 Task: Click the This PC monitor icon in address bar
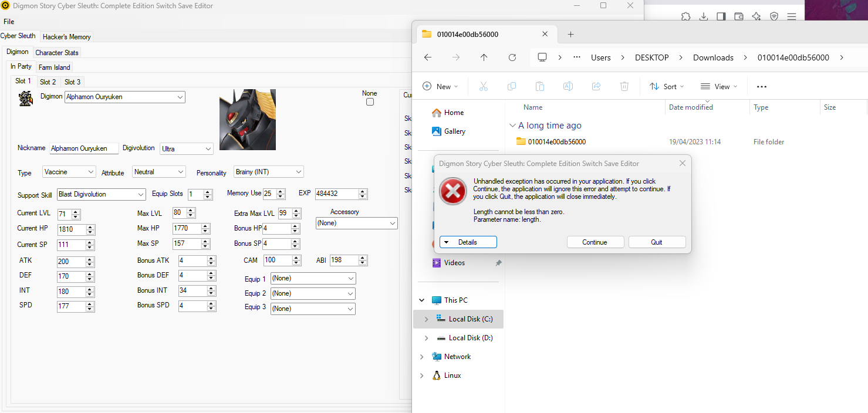(542, 57)
